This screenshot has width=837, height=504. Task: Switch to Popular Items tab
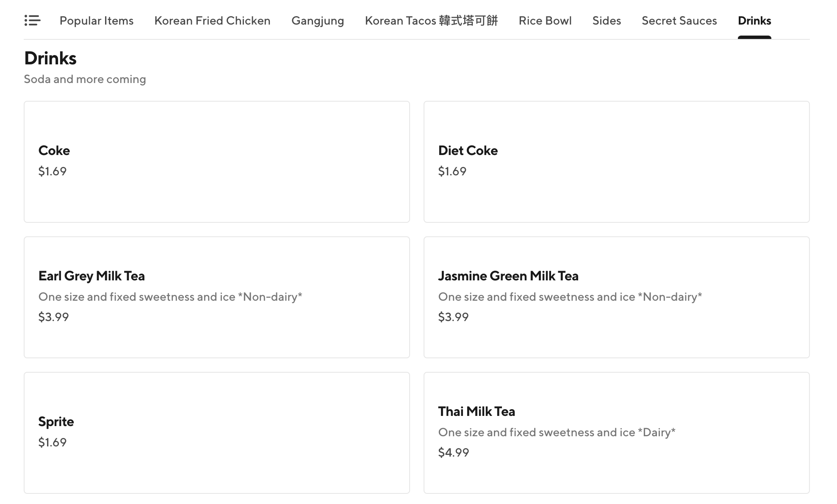coord(96,20)
